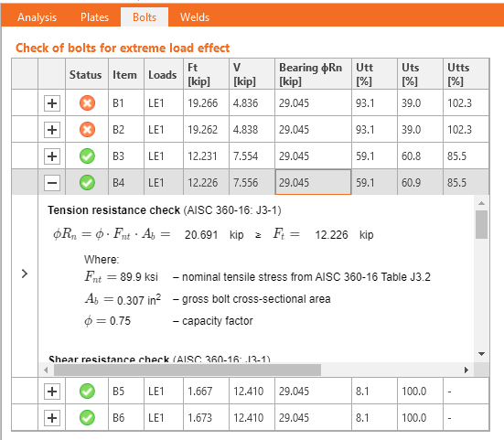Click the green check status for B5
504x440 pixels.
coord(87,392)
